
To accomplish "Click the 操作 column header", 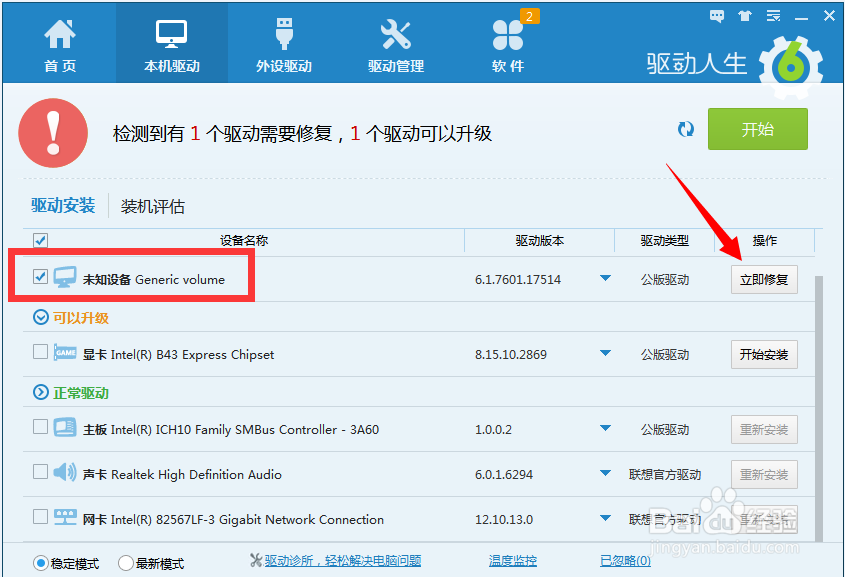I will (x=765, y=241).
